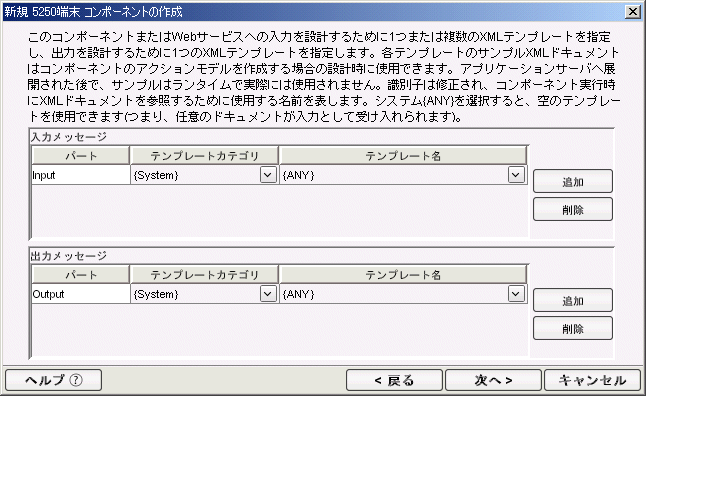The image size is (712, 504).
Task: Click the Output part cell
Action: tap(80, 294)
